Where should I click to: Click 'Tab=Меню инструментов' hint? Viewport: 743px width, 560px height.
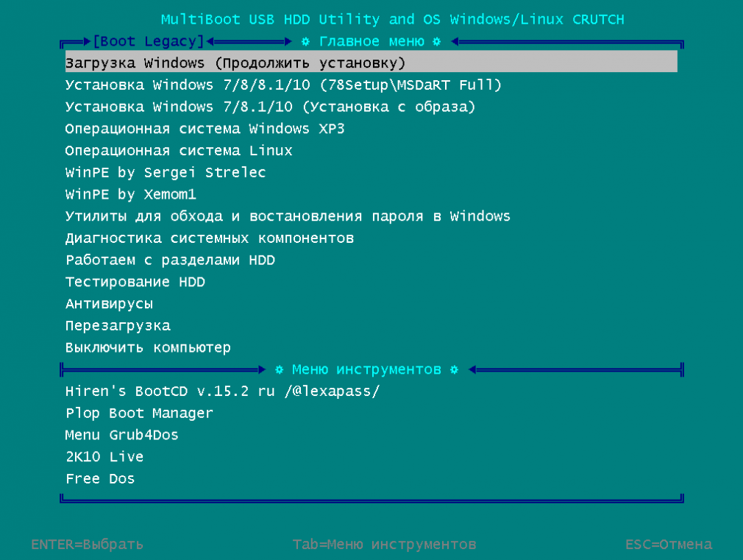point(384,544)
